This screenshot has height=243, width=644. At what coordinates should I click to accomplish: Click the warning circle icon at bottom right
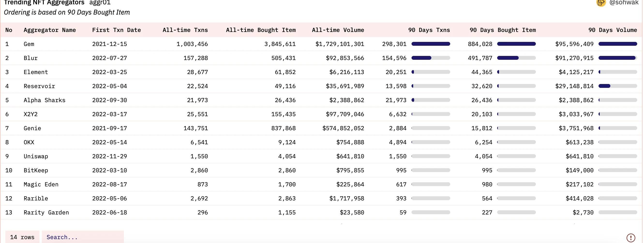[630, 237]
